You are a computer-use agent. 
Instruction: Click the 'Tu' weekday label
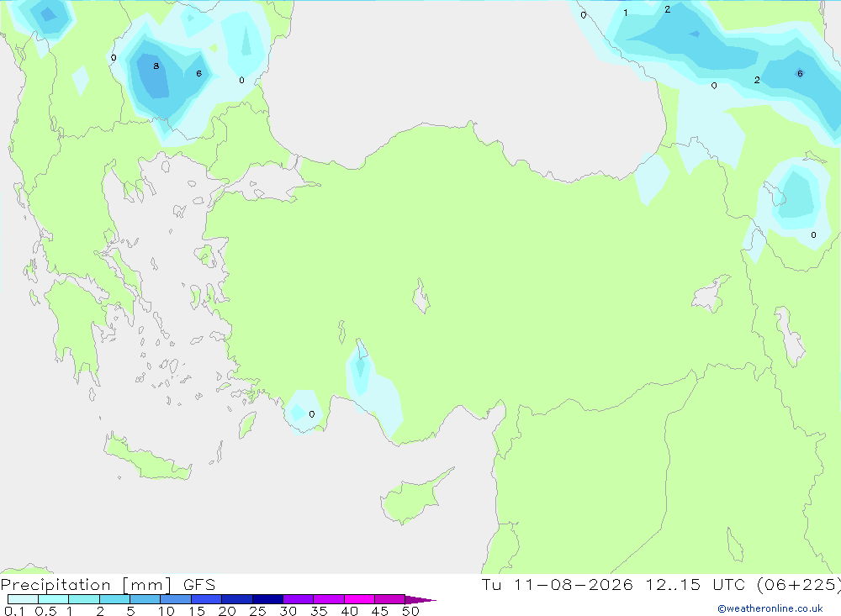(491, 584)
